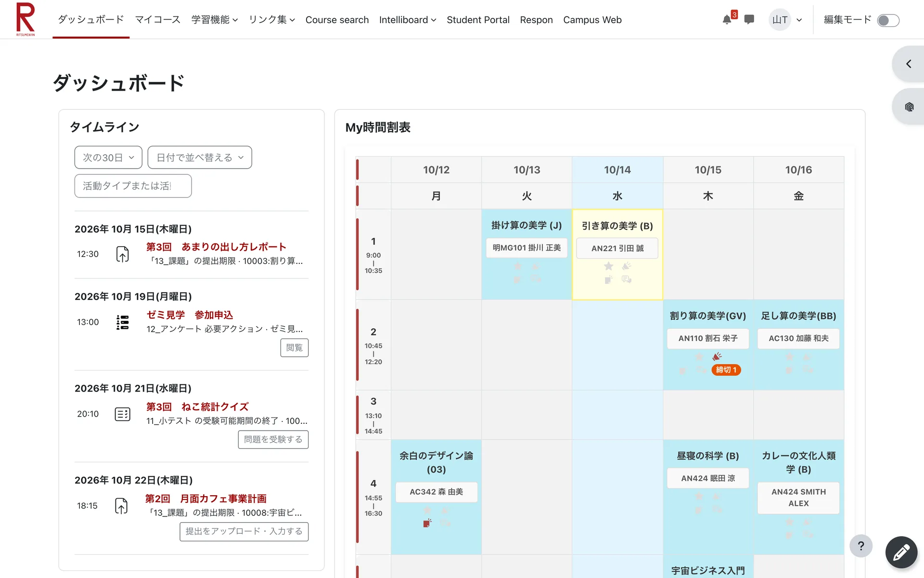Expand the 学習機能 menu
The height and width of the screenshot is (578, 924).
click(214, 20)
